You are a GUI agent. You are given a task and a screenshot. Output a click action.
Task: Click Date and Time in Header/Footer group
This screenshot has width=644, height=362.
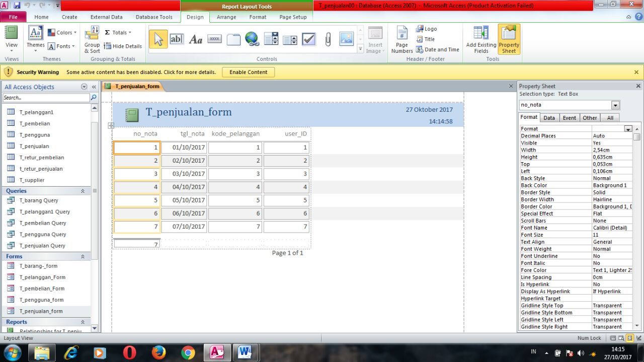click(437, 49)
